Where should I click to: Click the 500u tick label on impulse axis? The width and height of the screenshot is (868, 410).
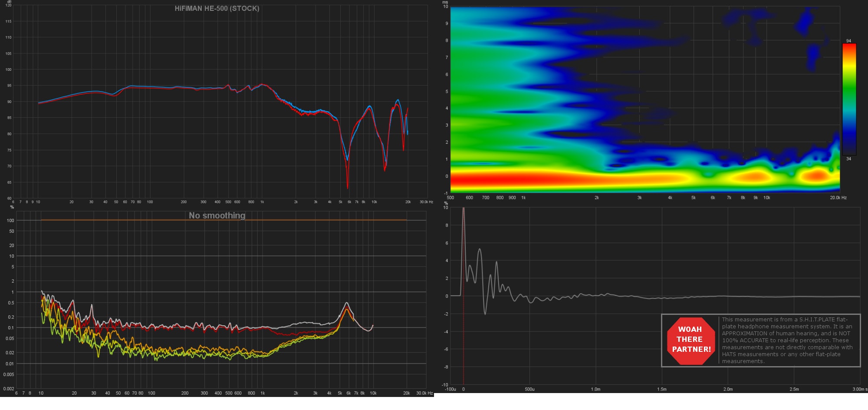tap(529, 389)
